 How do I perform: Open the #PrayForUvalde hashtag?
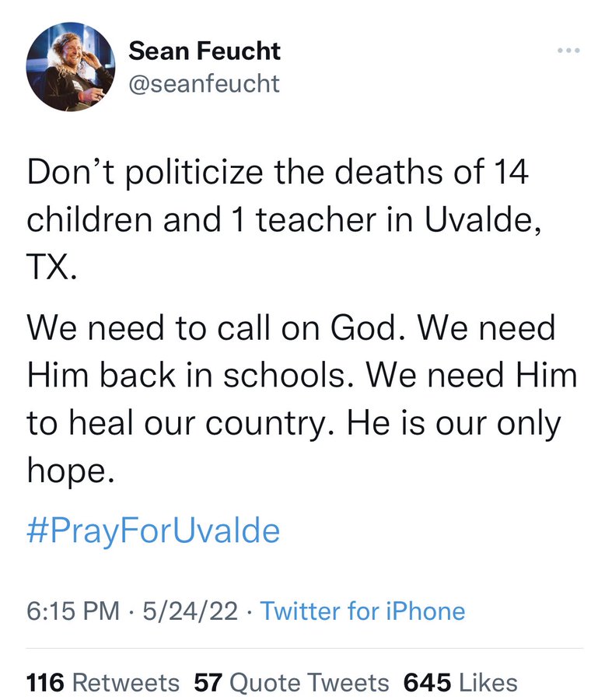coord(153,531)
